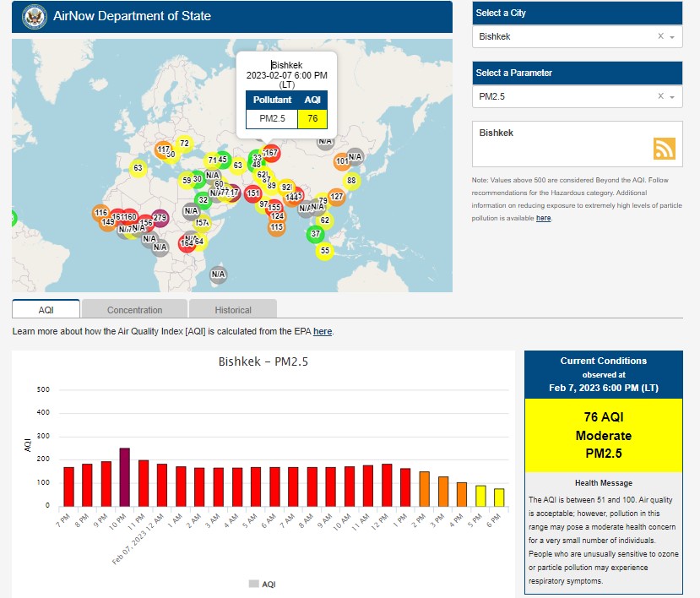Click the yellow 6 PM chart bar
700x598 pixels.
tap(499, 497)
